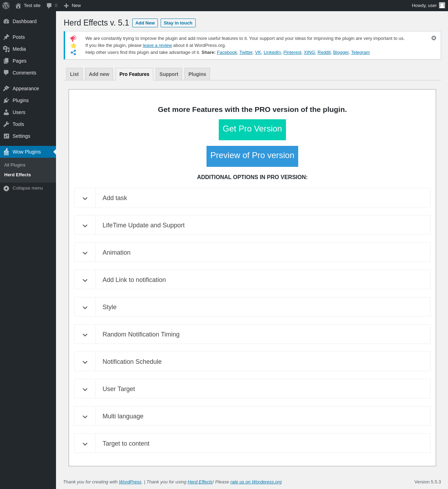Screen dimensions: 448x489
Task: Click the WordPress logo icon
Action: click(x=6, y=6)
